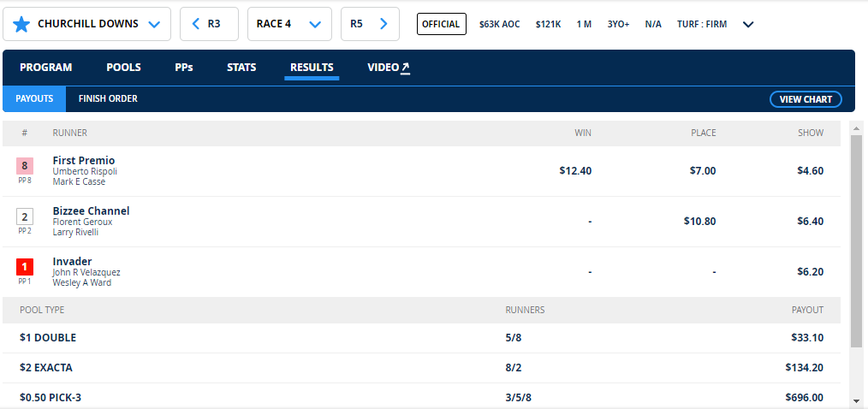Click runner name Invader

tap(72, 261)
